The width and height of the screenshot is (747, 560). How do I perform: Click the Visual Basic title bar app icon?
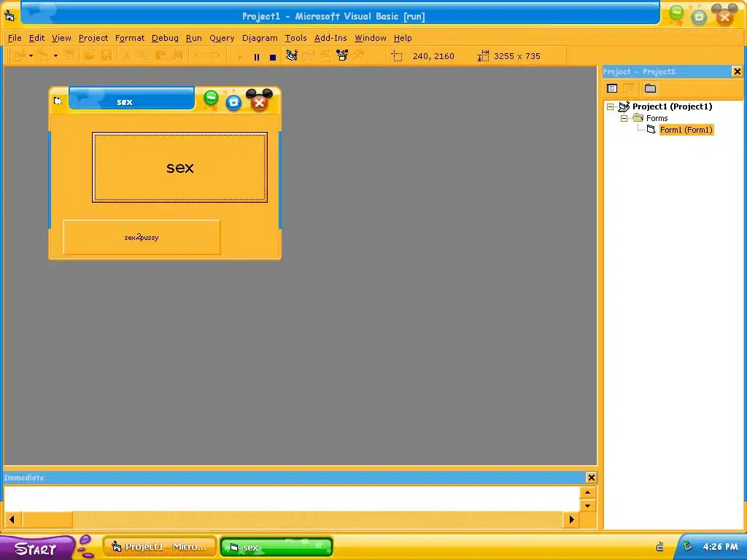click(9, 15)
